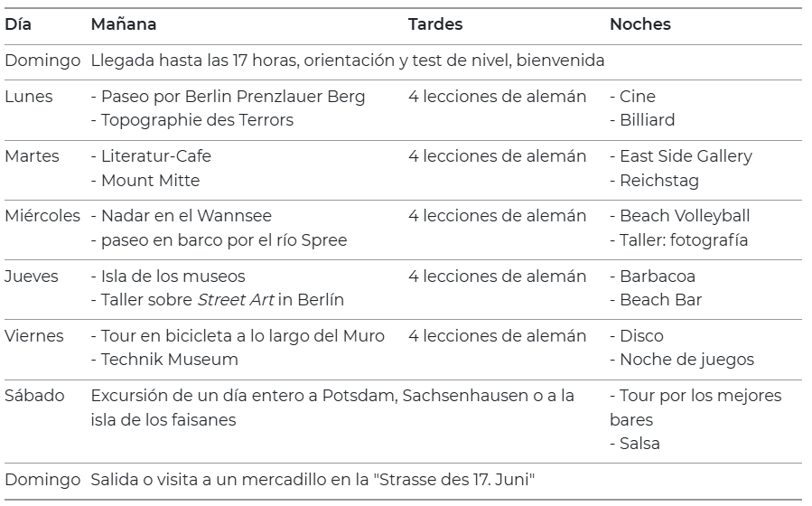Select the "Noches" column header
Screen dimensions: 812x506
click(x=640, y=24)
